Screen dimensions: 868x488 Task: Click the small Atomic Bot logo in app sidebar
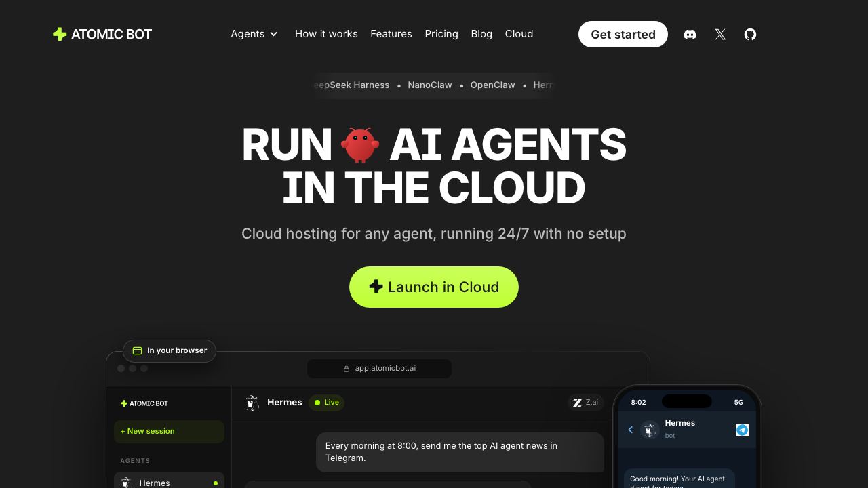tap(144, 403)
